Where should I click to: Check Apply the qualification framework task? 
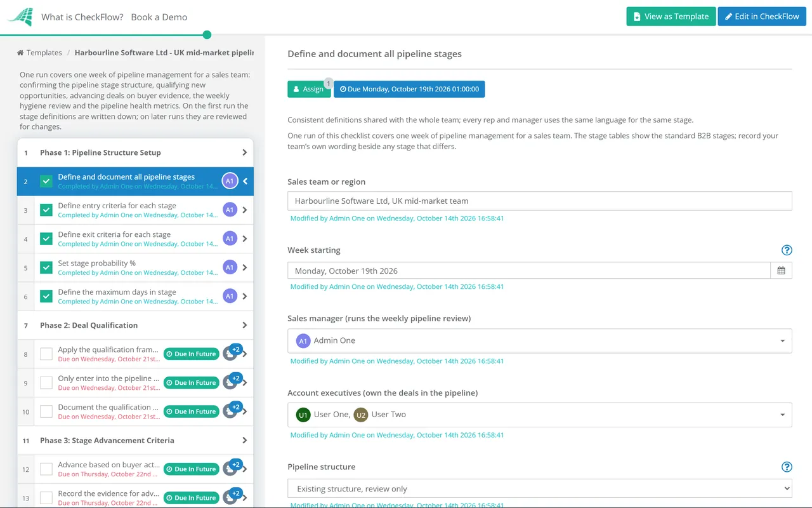[x=46, y=354]
